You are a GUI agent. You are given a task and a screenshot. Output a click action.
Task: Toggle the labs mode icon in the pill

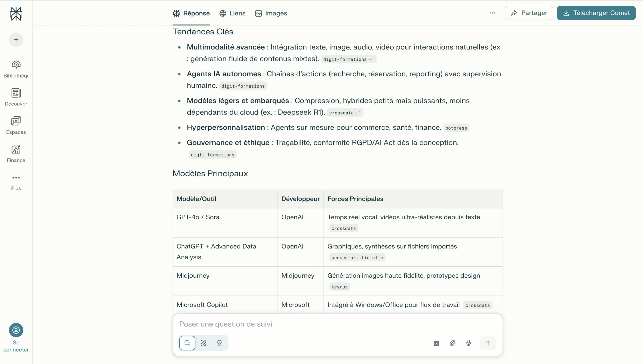click(x=203, y=343)
